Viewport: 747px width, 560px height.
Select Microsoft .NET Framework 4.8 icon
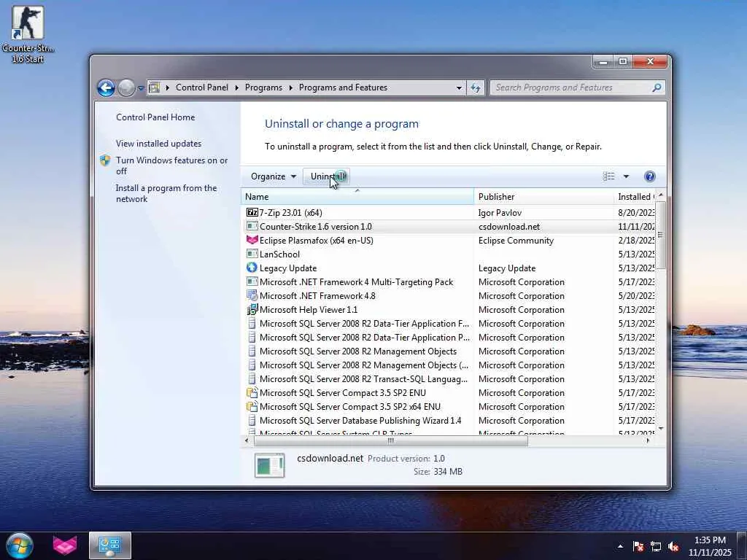[x=252, y=295]
